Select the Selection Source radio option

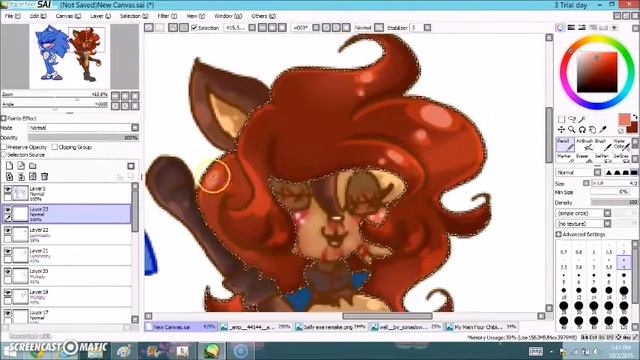(4, 155)
